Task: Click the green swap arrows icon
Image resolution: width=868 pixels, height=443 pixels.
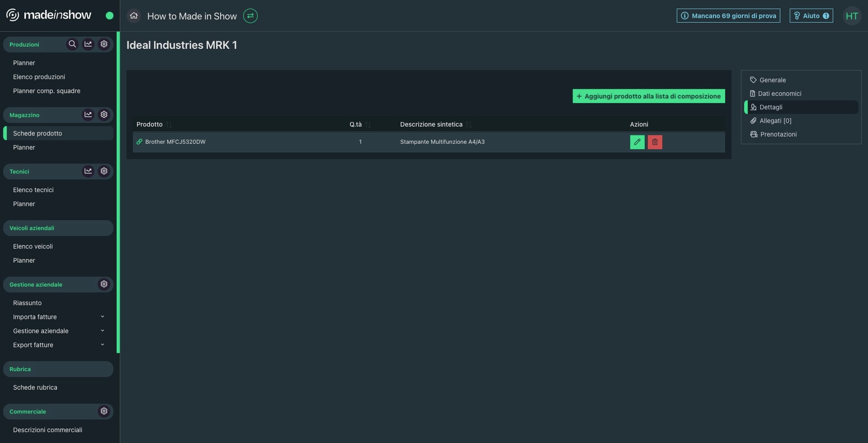Action: [x=250, y=16]
